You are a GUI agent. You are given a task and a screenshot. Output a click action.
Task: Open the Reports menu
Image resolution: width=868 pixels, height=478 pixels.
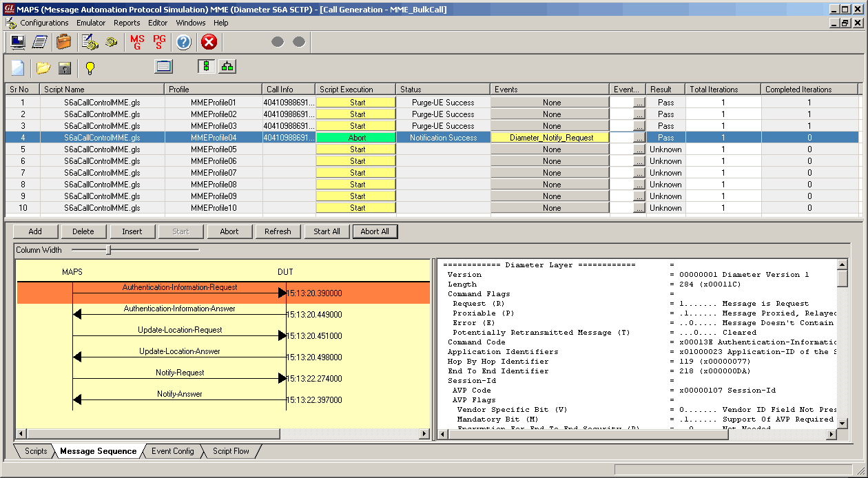127,23
